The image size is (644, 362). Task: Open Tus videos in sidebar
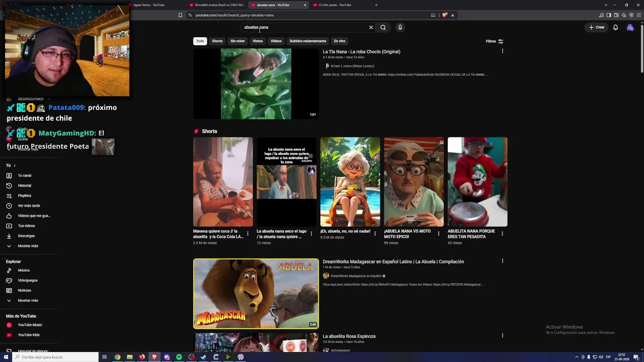click(26, 226)
